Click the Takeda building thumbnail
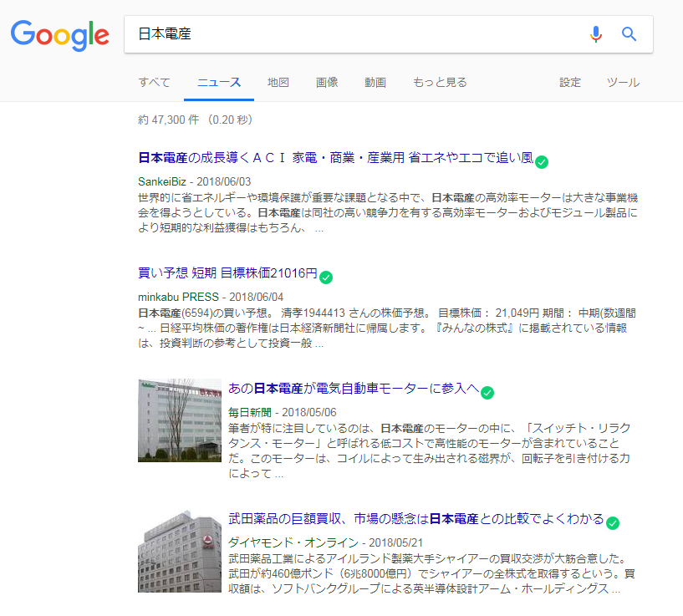The width and height of the screenshot is (683, 616). pos(180,551)
